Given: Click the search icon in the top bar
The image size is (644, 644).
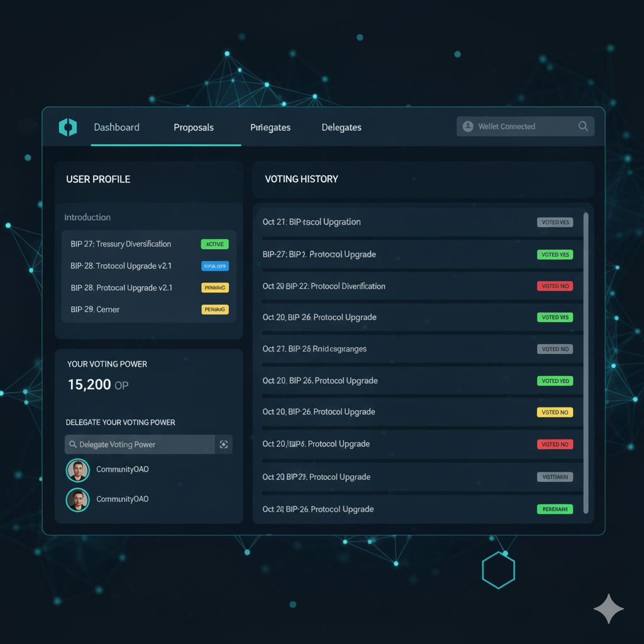Looking at the screenshot, I should [583, 126].
